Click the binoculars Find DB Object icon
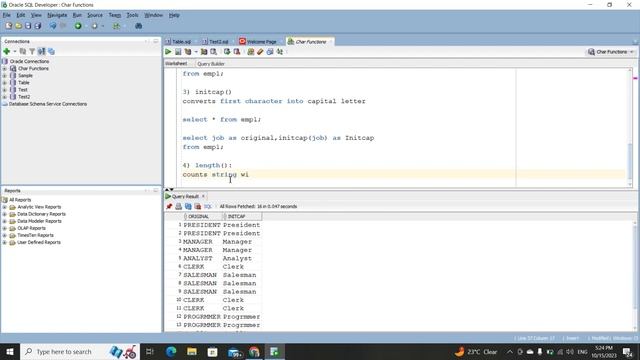The height and width of the screenshot is (360, 640). [139, 26]
